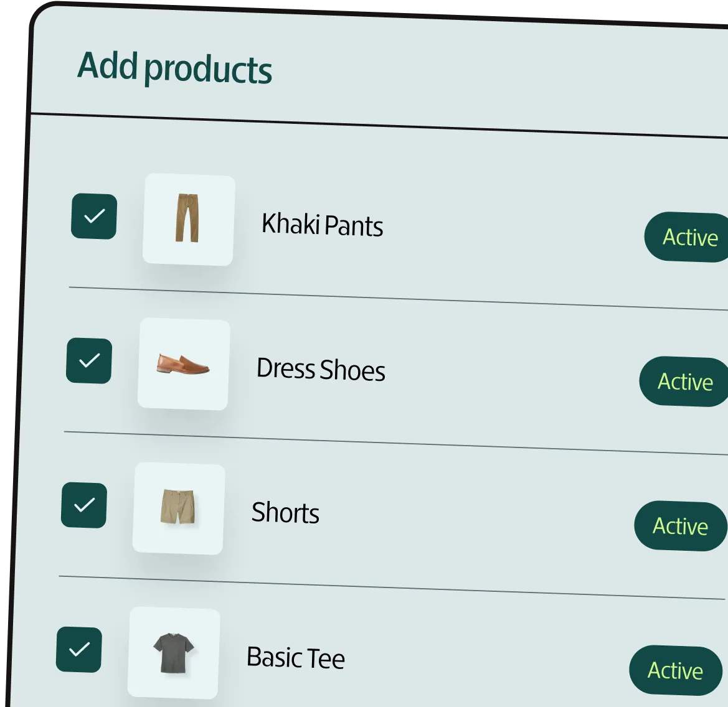
Task: Click the Basic Tee shirt image
Action: tap(174, 653)
